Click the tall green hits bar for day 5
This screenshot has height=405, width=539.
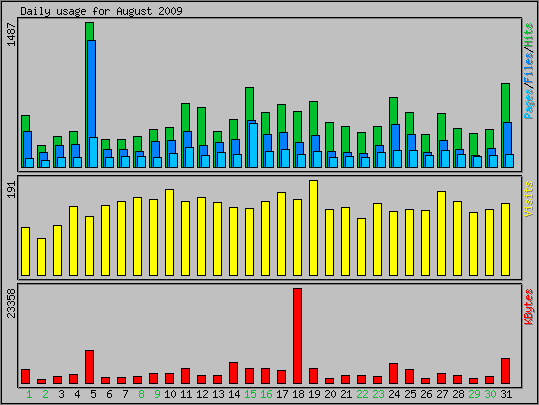pyautogui.click(x=89, y=31)
